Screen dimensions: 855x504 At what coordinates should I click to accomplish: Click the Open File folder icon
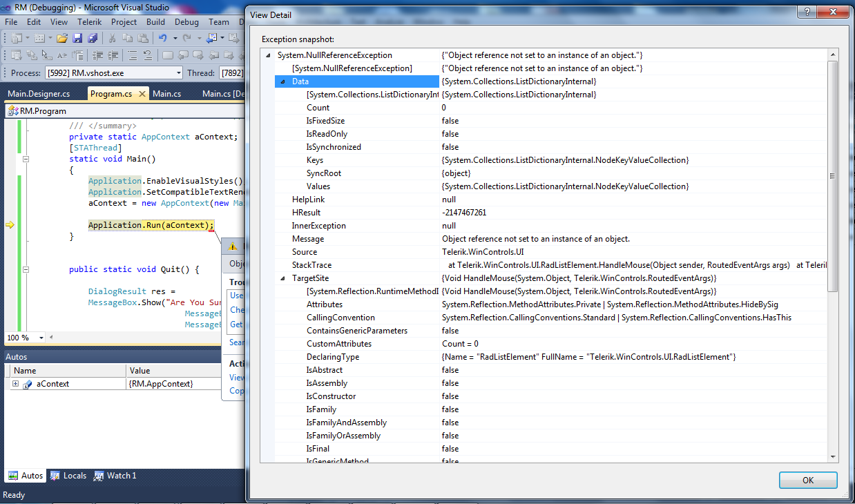click(x=62, y=38)
